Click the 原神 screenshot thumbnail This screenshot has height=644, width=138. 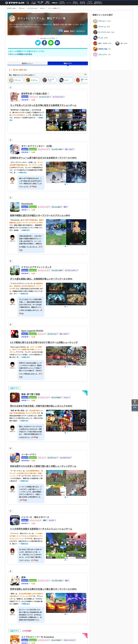point(66,603)
